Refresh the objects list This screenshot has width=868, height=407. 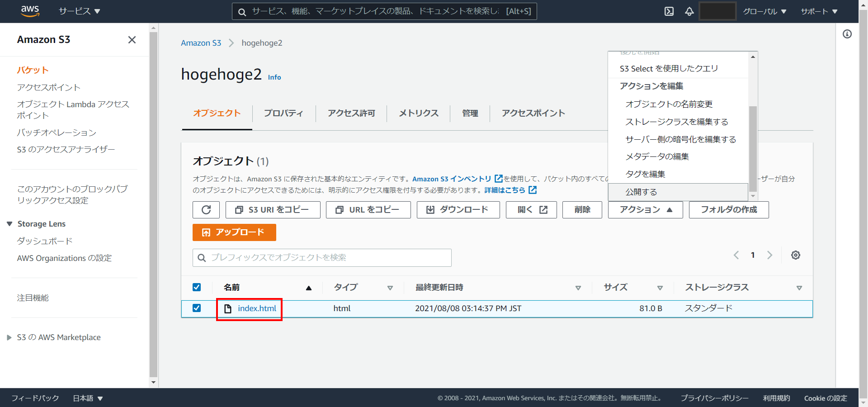[x=206, y=210]
